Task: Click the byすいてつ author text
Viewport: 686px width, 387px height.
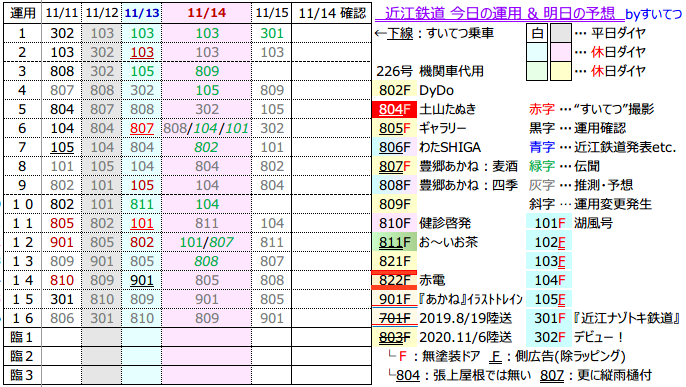Action: (x=653, y=14)
